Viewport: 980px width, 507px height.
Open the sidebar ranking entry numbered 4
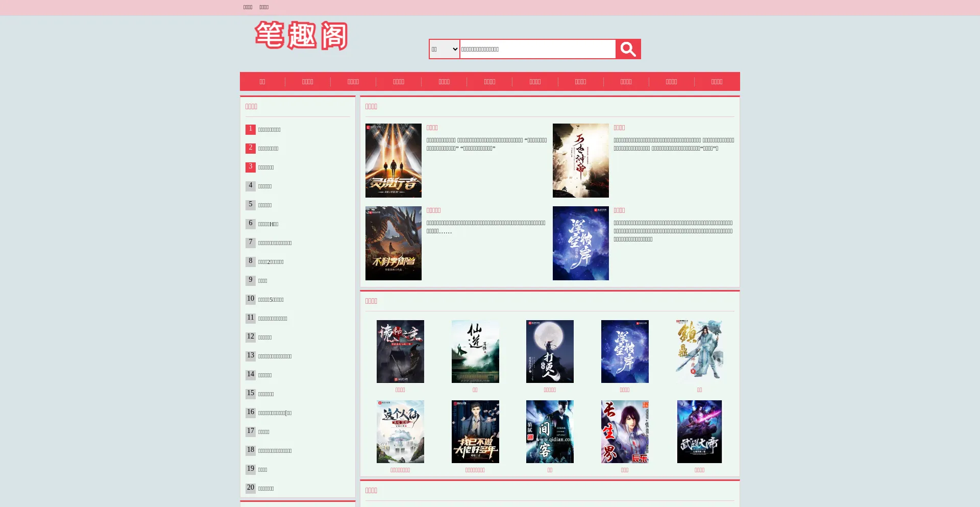pos(265,186)
